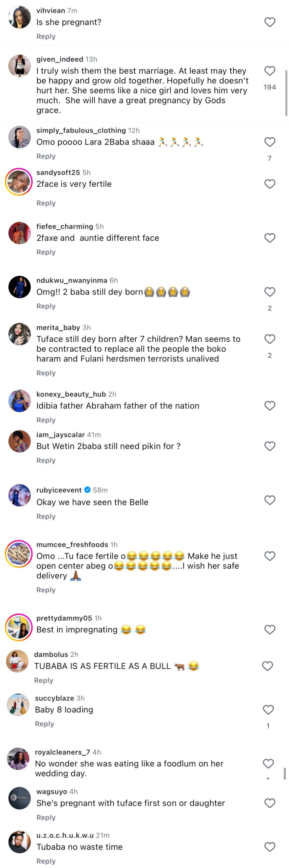Like dambolus's fertile bull comment

(268, 666)
